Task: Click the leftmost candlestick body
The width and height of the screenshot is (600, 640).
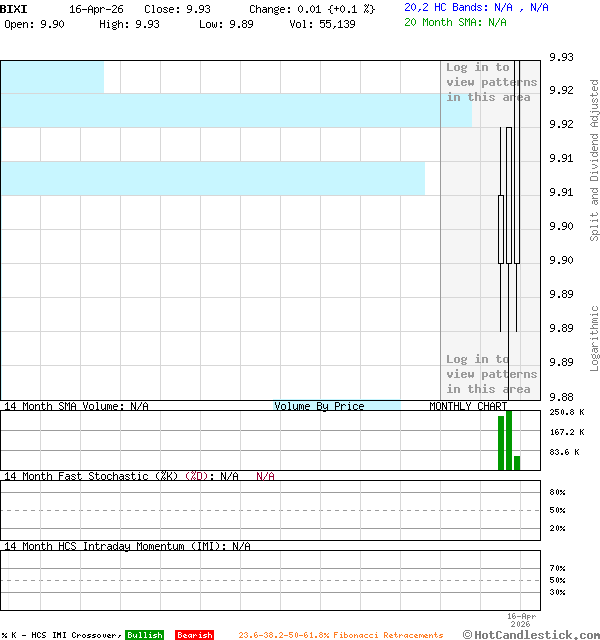Action: click(x=501, y=229)
